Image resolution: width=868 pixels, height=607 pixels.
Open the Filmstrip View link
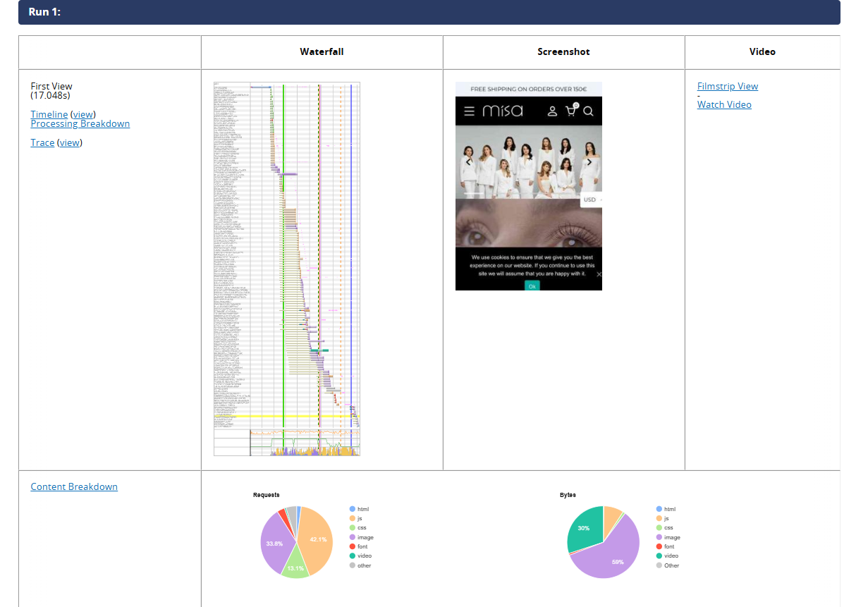click(728, 86)
